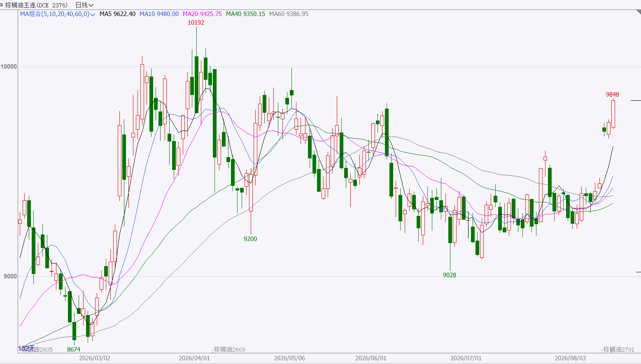Click the 2026/04/01 date axis label
This screenshot has height=364, width=641.
(194, 358)
